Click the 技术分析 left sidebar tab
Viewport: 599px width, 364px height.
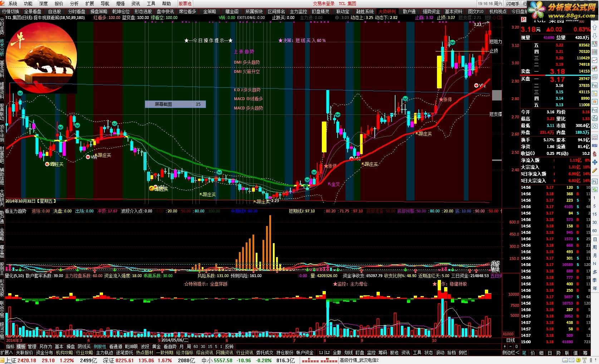click(2, 47)
